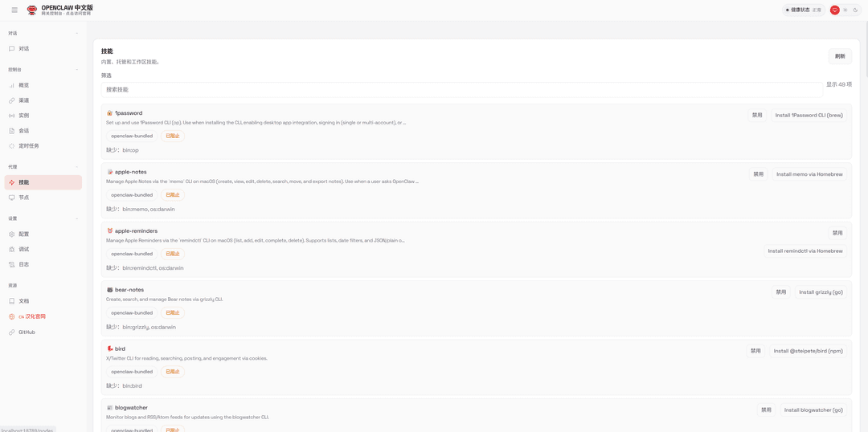868x432 pixels.
Task: Open the GitHub link in sidebar
Action: [x=43, y=332]
